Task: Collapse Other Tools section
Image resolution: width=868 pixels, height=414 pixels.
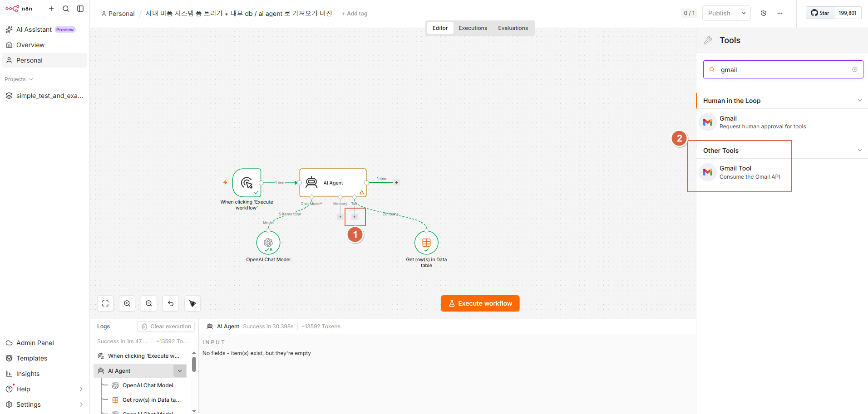Action: [859, 150]
